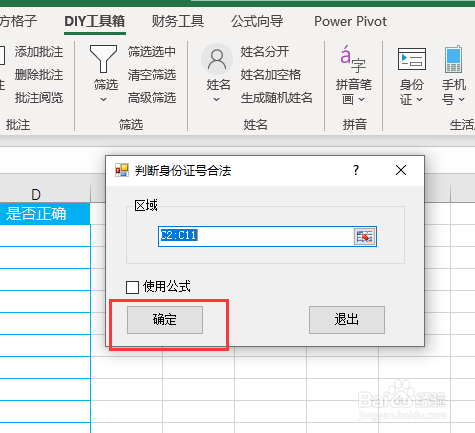Click the 手机号 phone icon
The height and width of the screenshot is (433, 475).
click(453, 59)
